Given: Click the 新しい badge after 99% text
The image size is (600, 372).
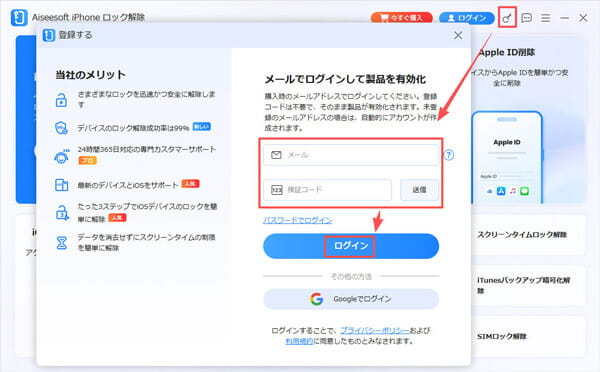Looking at the screenshot, I should (202, 127).
